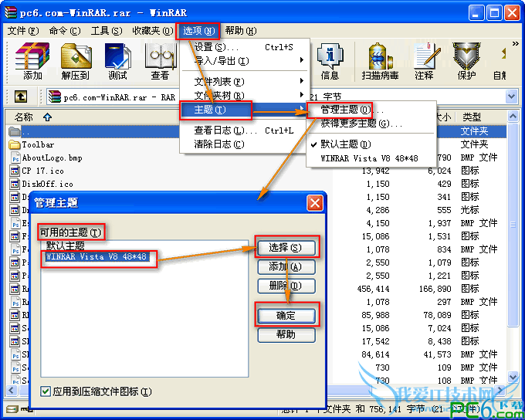525x420 pixels.
Task: Click the Scan Virus (扫描病毒) toolbar icon
Action: click(x=380, y=61)
